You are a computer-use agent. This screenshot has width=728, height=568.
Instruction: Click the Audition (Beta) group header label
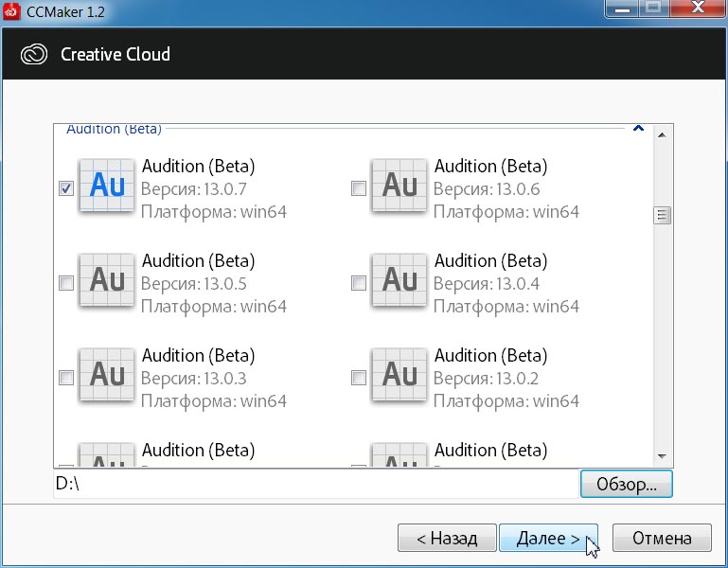pos(114,129)
